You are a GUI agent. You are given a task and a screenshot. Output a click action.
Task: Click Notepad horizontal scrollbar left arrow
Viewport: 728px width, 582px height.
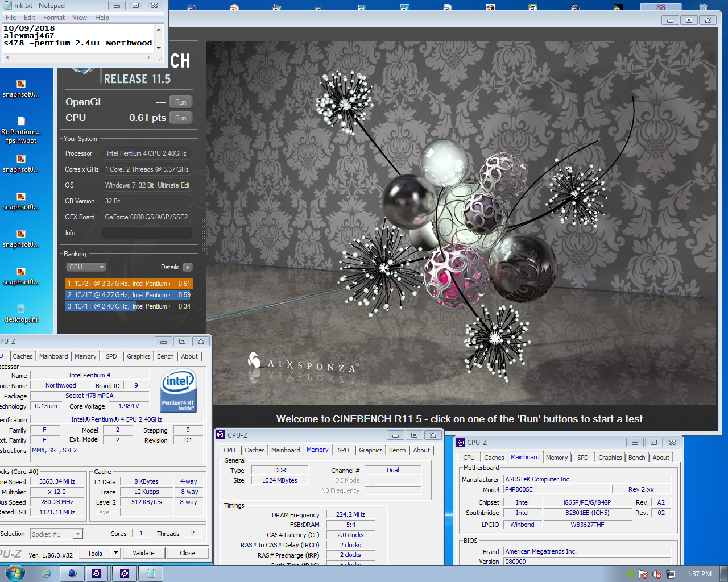click(7, 57)
